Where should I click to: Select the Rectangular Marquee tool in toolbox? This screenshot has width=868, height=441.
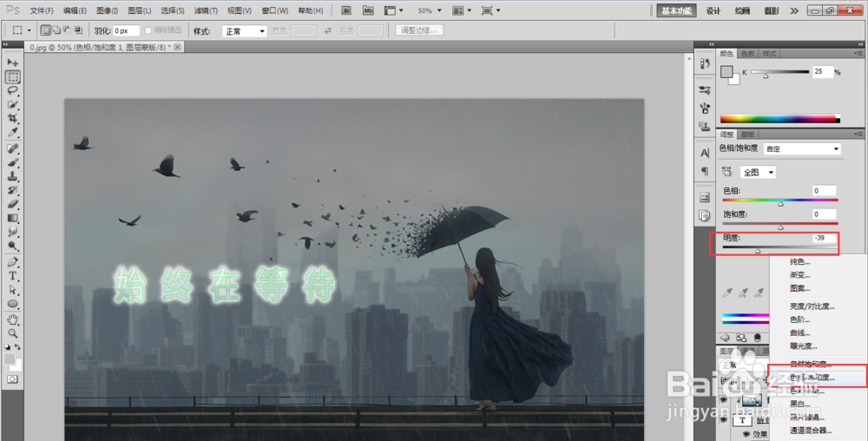tap(13, 77)
